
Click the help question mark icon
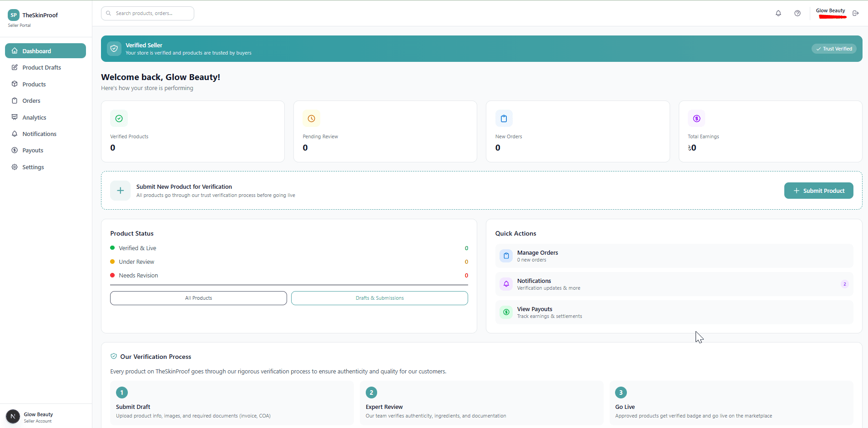pyautogui.click(x=797, y=13)
